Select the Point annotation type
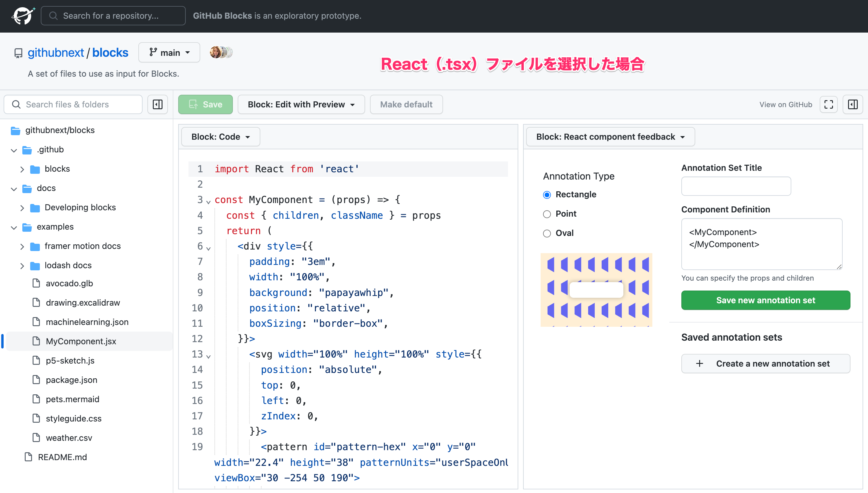This screenshot has width=868, height=493. 547,214
